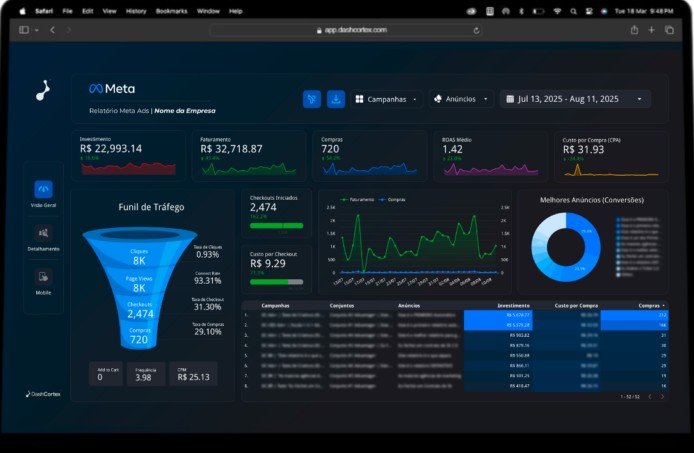Open a new tab with plus icon
This screenshot has height=453, width=694.
coord(651,30)
